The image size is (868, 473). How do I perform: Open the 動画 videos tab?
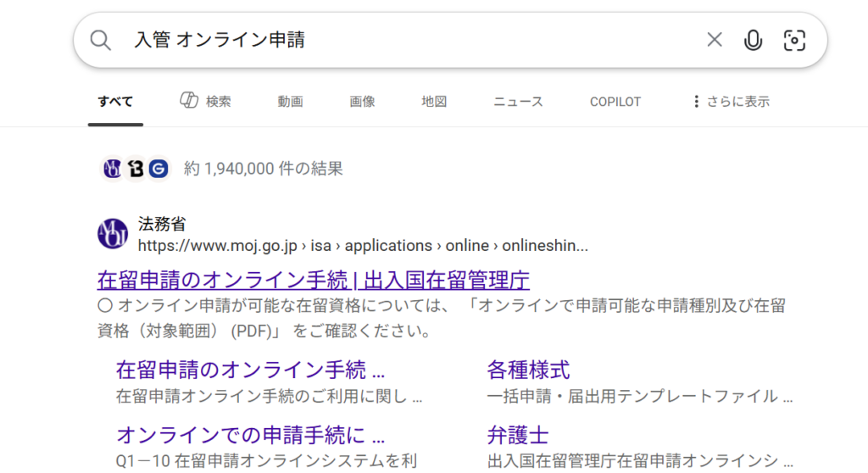(x=290, y=102)
